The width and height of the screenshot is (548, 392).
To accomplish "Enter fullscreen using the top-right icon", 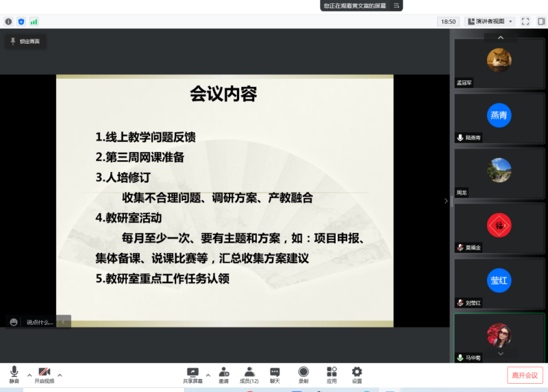I will [525, 21].
